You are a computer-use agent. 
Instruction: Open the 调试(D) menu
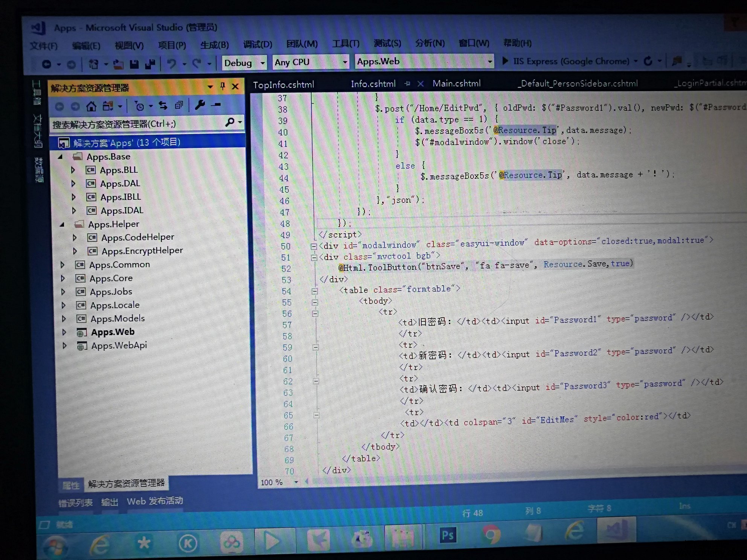pos(258,44)
